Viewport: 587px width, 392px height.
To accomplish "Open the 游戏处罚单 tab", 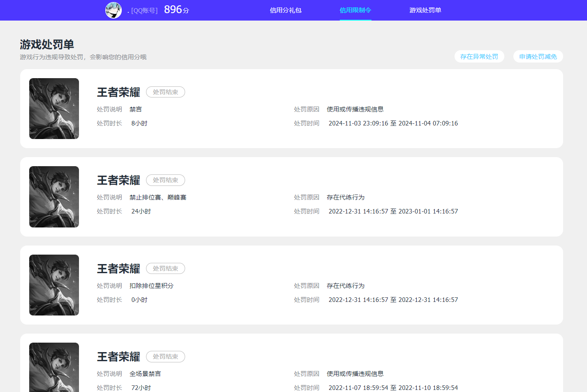I will tap(425, 10).
